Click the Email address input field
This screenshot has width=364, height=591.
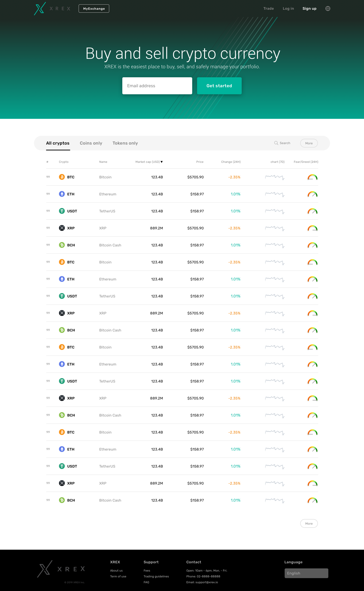(157, 86)
